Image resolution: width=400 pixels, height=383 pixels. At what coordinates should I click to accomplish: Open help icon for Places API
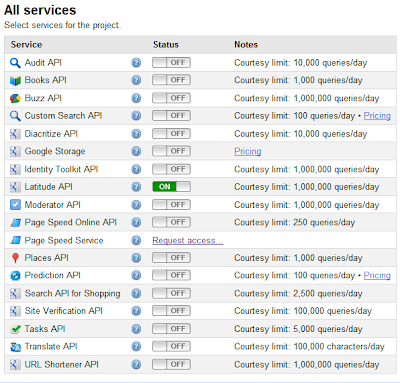[136, 258]
